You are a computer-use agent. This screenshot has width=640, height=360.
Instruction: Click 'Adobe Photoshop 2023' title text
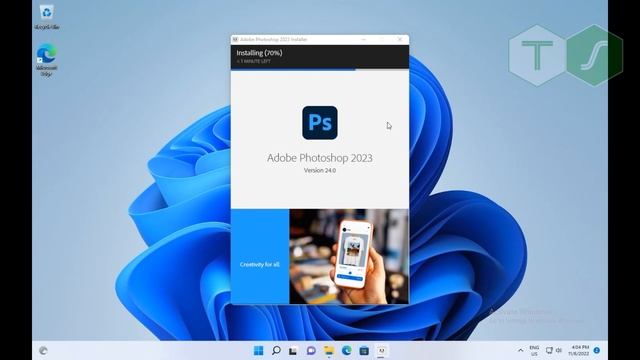(320, 158)
